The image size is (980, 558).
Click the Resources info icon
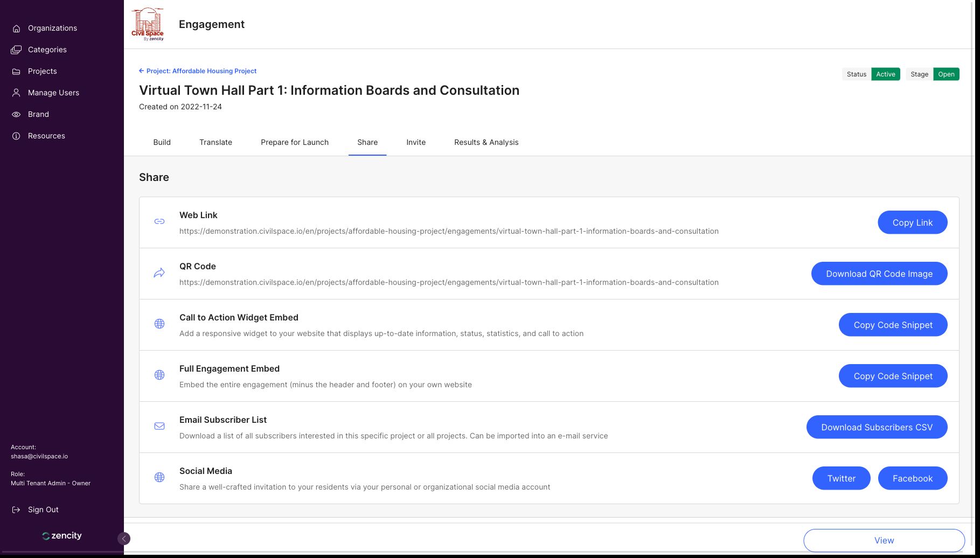point(16,136)
